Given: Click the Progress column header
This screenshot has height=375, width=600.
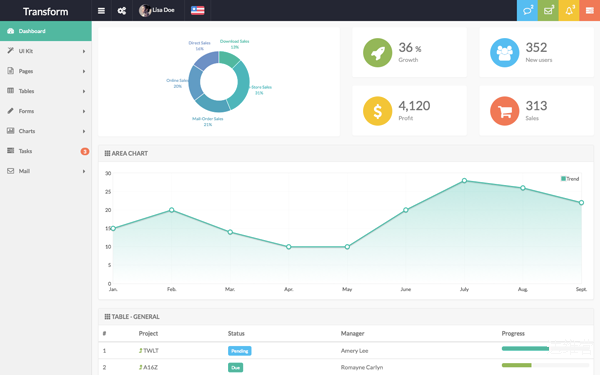Looking at the screenshot, I should tap(513, 334).
